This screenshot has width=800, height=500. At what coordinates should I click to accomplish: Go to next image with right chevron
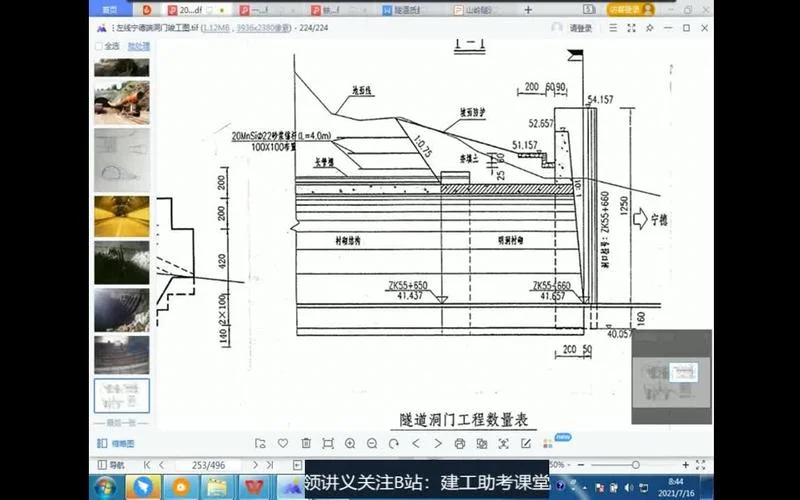pyautogui.click(x=438, y=443)
